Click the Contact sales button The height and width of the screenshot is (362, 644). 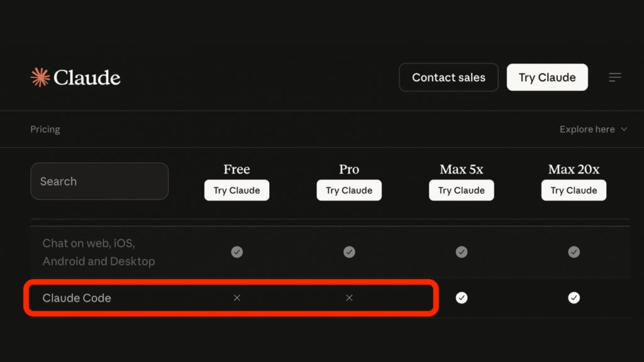(x=448, y=77)
